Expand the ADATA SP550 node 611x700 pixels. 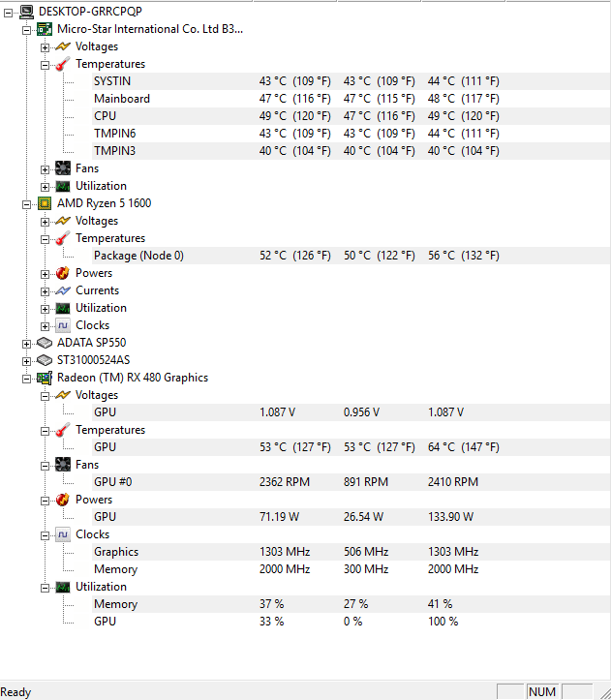tap(27, 343)
